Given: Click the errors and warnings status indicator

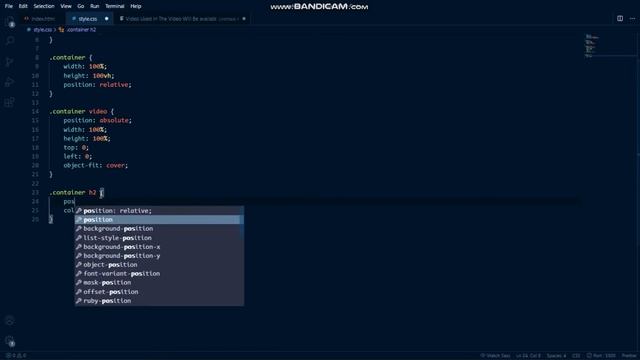Looking at the screenshot, I should tap(16, 356).
